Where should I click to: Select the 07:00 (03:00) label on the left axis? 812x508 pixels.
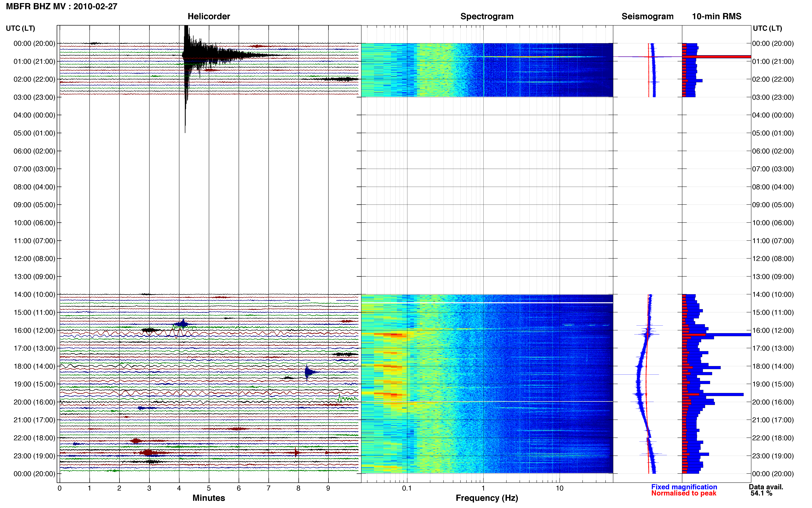coord(34,169)
